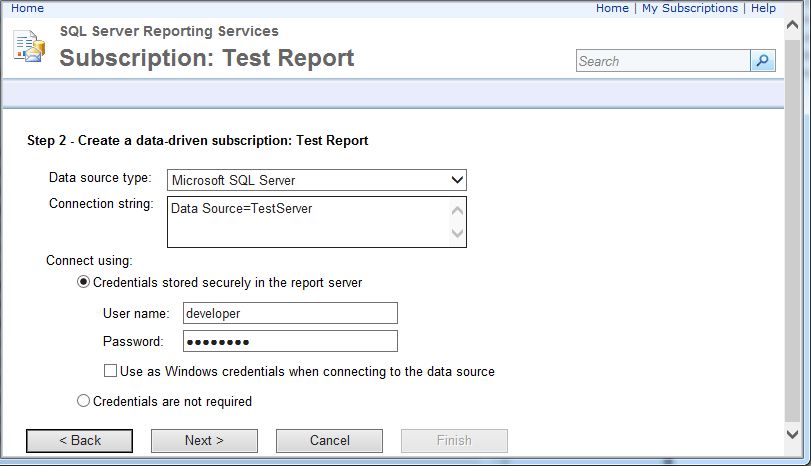Enable 'Use as Windows credentials' checkbox
Screen dimensions: 811x466
[x=110, y=371]
